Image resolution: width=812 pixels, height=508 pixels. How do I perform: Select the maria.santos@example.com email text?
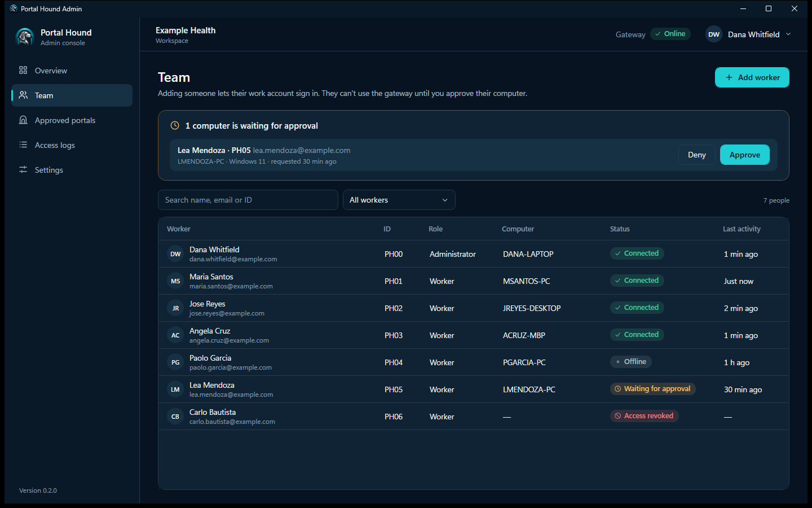pos(231,286)
